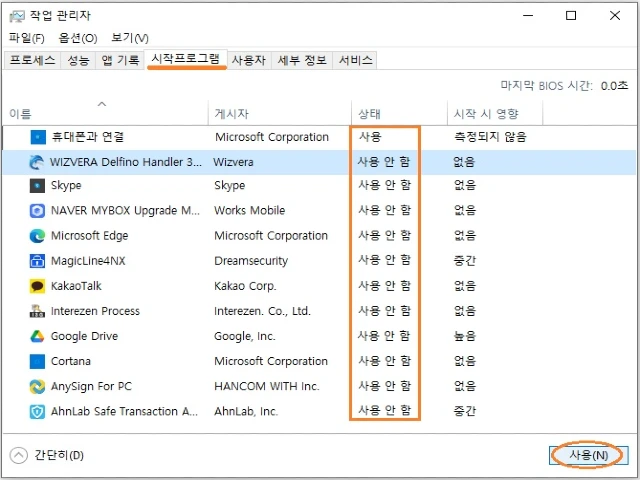The height and width of the screenshot is (480, 640).
Task: Click the AnySign For PC icon
Action: pyautogui.click(x=37, y=387)
